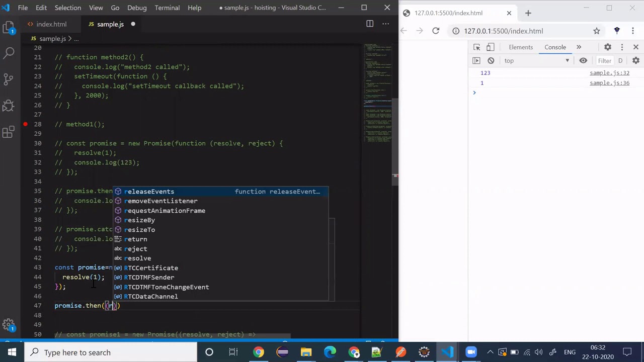Click the inspect element picker in DevTools
The height and width of the screenshot is (362, 644).
(x=476, y=47)
